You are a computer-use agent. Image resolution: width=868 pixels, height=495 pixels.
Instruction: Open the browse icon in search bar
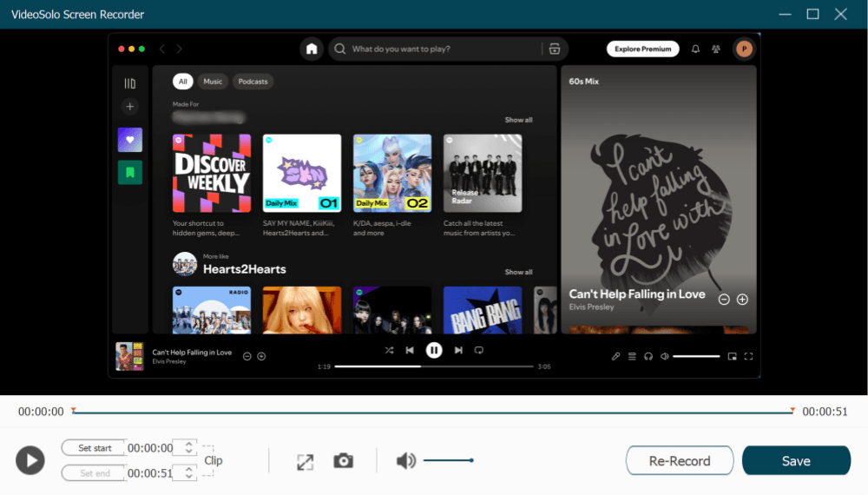(x=555, y=49)
